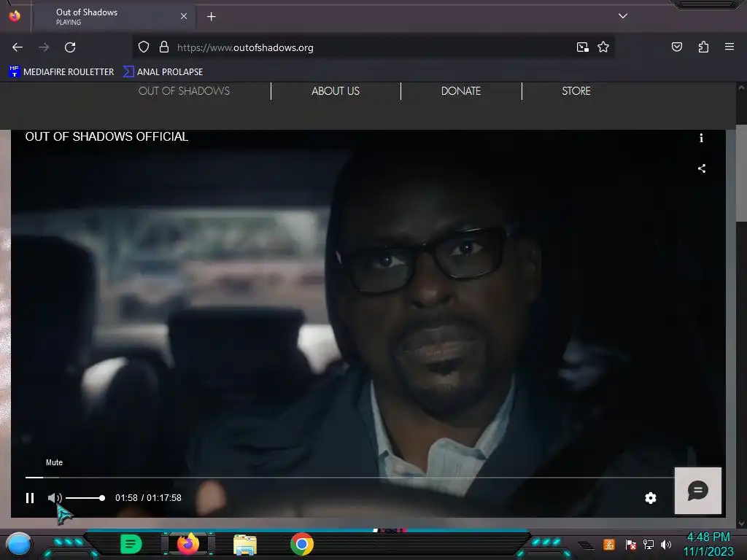747x560 pixels.
Task: Open the DONATE page
Action: point(461,91)
